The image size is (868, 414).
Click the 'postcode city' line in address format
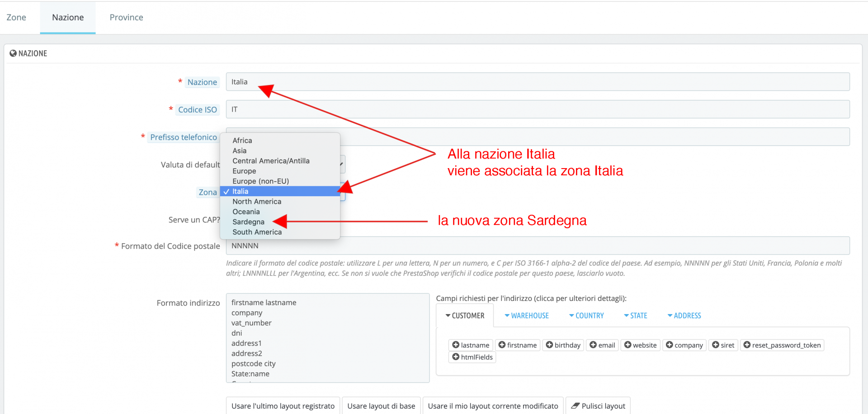254,363
